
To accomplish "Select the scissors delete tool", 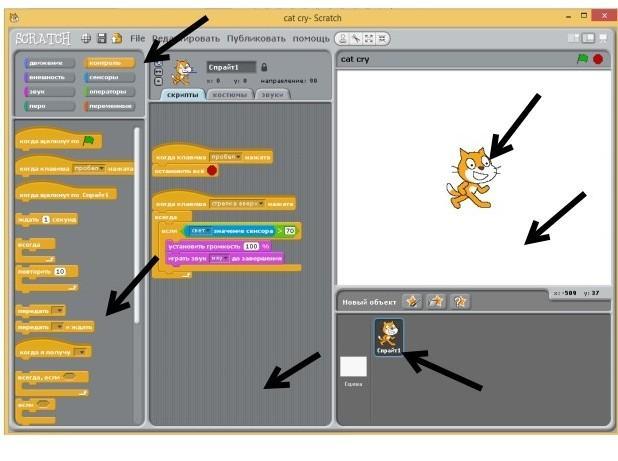I will click(356, 39).
